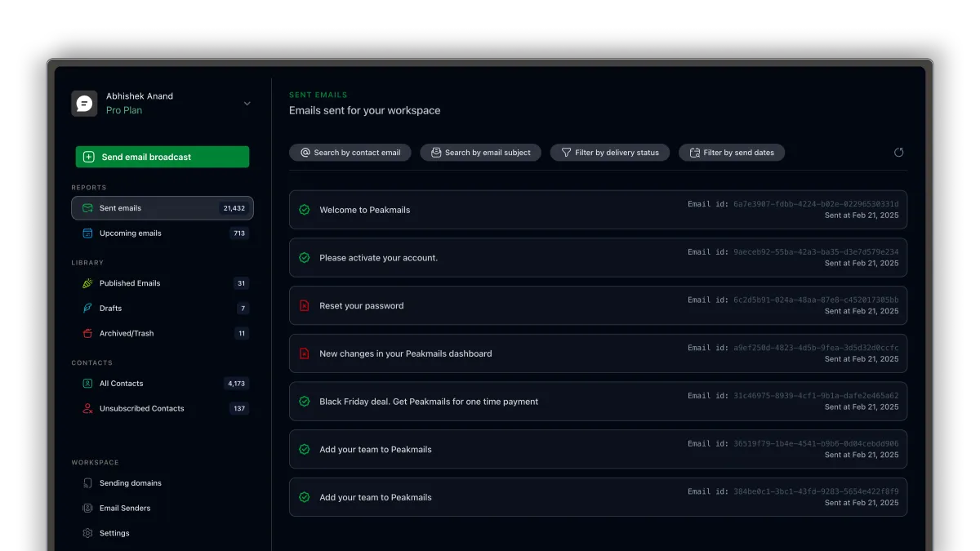The width and height of the screenshot is (980, 551).
Task: Click red failed icon on New changes email
Action: (305, 353)
